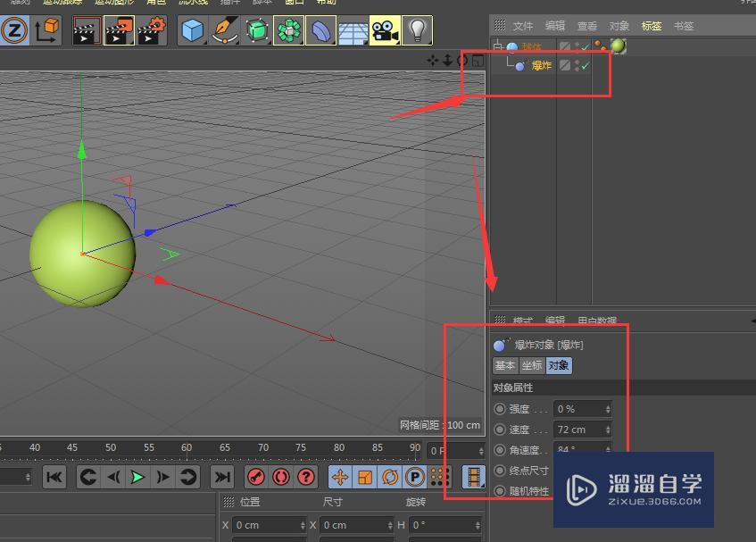Image resolution: width=756 pixels, height=542 pixels.
Task: Add a light object
Action: pos(417,30)
